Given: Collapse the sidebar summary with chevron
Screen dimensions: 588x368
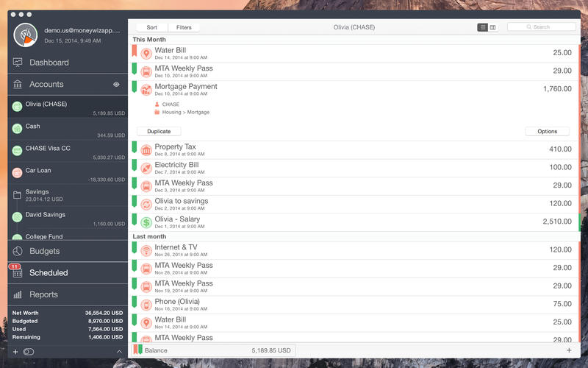Looking at the screenshot, I should click(119, 352).
